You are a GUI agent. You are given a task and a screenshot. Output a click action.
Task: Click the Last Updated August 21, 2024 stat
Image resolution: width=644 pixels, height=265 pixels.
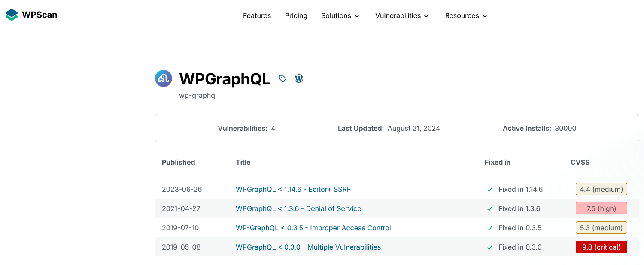[x=389, y=128]
